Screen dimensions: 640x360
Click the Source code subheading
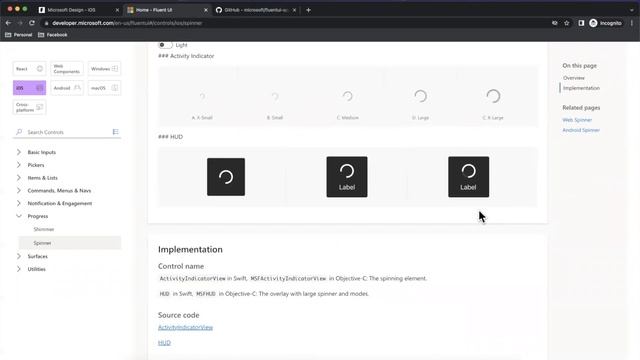point(179,315)
